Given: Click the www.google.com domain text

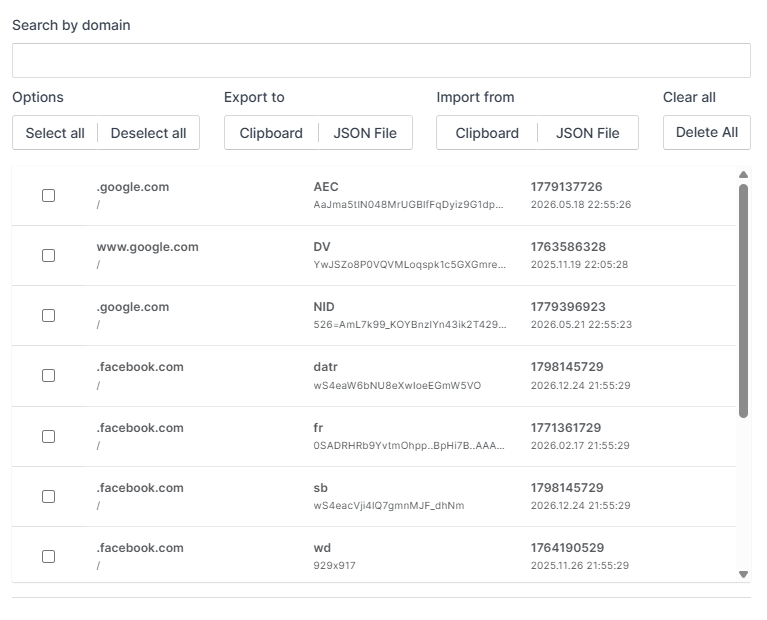Looking at the screenshot, I should point(147,247).
